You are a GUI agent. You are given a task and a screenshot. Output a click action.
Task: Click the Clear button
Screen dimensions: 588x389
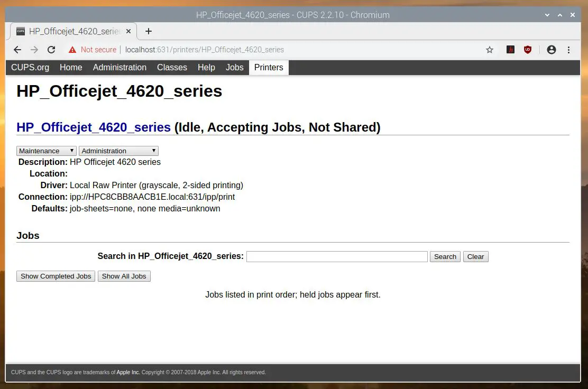coord(475,257)
